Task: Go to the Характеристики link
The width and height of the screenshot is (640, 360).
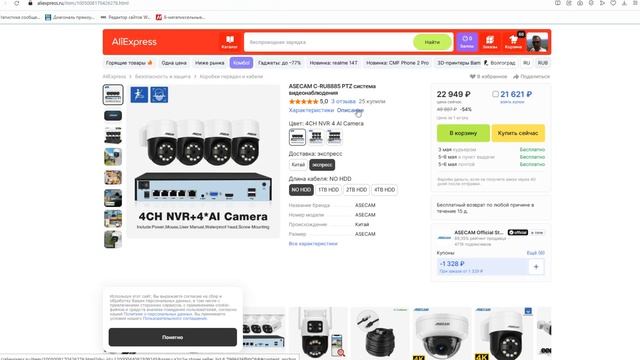Action: (311, 110)
